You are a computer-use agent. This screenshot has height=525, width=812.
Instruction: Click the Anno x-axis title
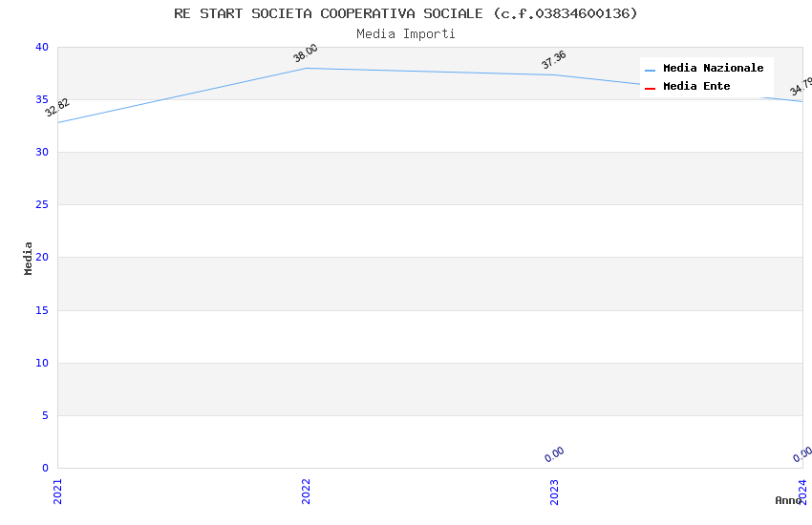(788, 500)
